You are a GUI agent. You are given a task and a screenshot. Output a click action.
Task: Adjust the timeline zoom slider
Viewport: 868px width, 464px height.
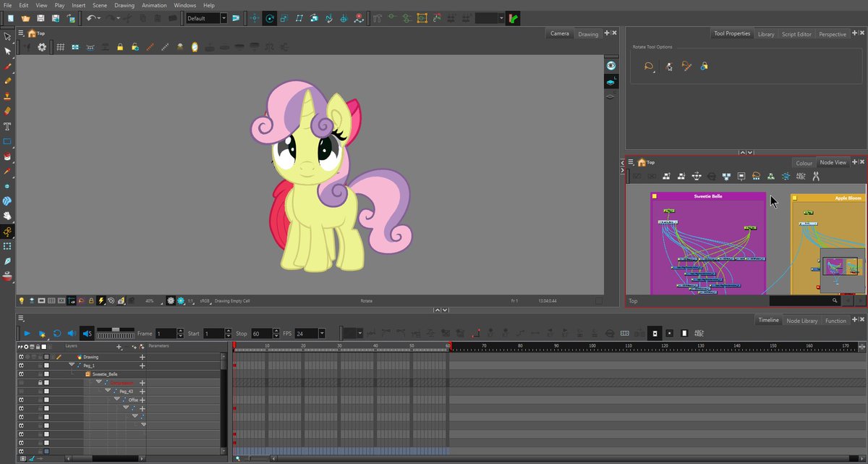(255, 458)
